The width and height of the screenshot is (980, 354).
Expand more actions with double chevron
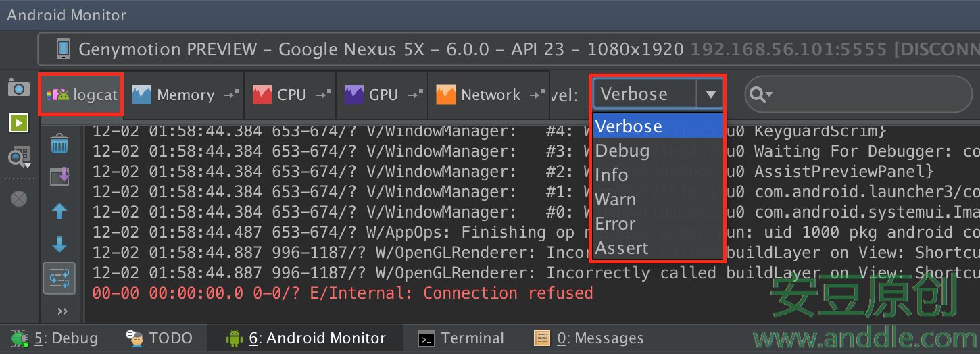point(62,311)
